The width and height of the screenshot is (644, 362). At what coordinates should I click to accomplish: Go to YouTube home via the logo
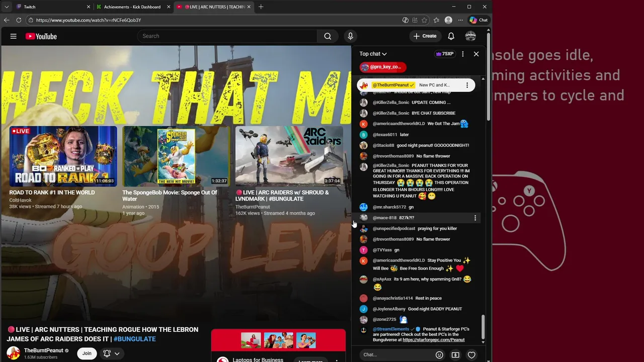41,36
